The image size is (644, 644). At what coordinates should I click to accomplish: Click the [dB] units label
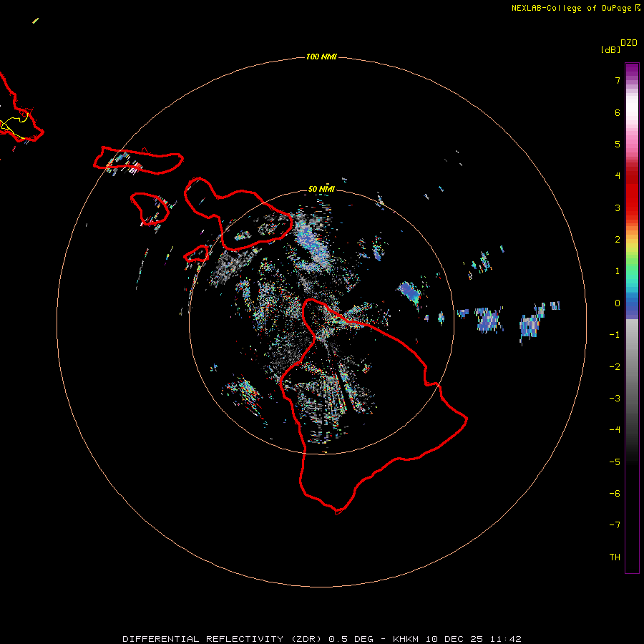coord(610,49)
